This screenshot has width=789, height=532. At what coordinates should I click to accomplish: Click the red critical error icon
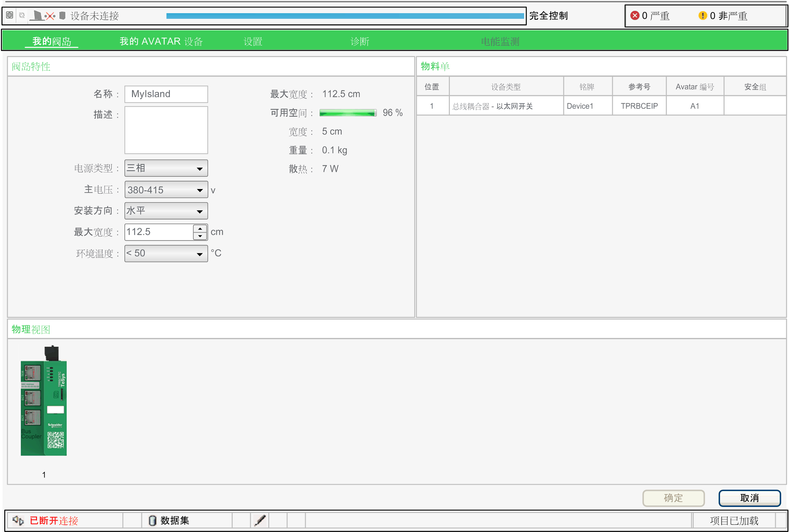coord(634,16)
